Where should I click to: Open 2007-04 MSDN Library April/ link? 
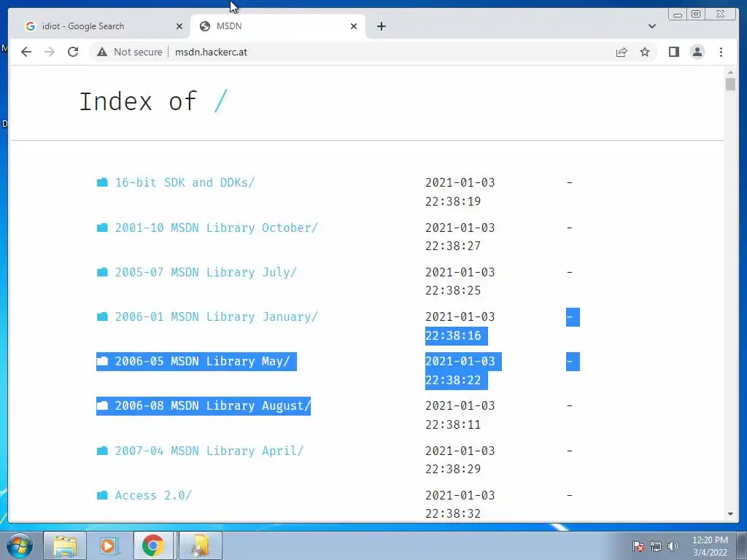click(x=209, y=451)
